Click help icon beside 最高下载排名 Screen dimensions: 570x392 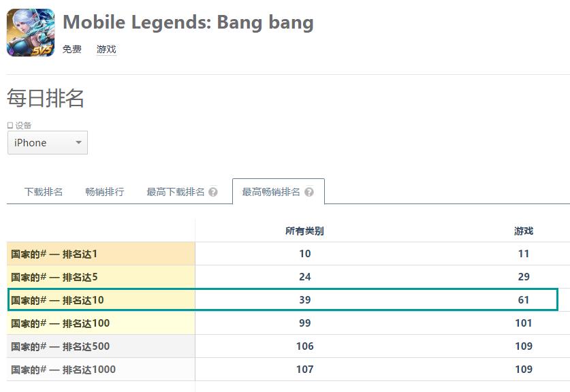pos(213,192)
